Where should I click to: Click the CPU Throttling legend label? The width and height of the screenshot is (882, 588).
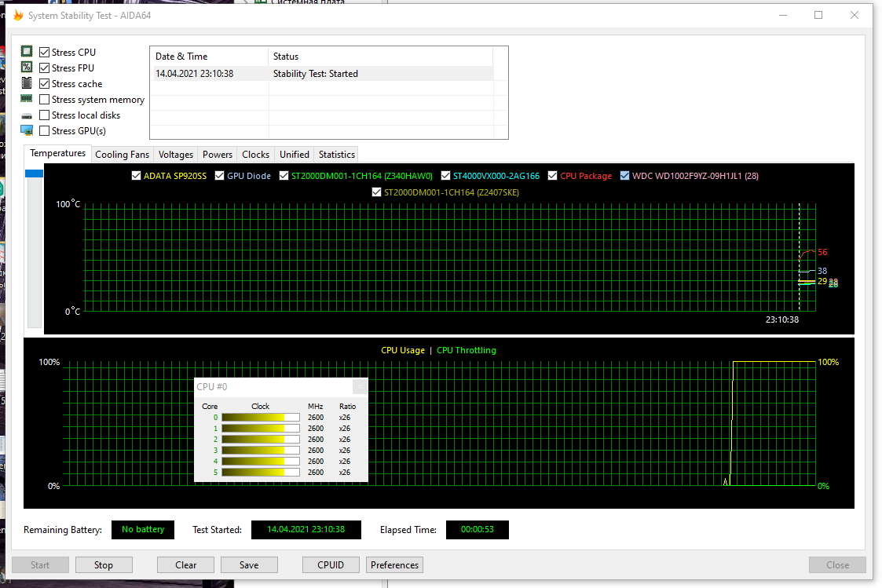[x=467, y=350]
